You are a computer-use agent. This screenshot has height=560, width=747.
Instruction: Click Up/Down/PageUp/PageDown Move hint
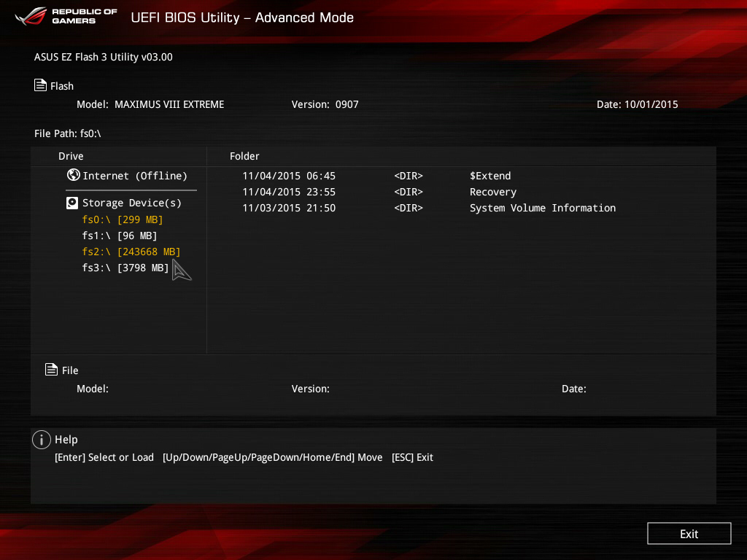point(273,457)
